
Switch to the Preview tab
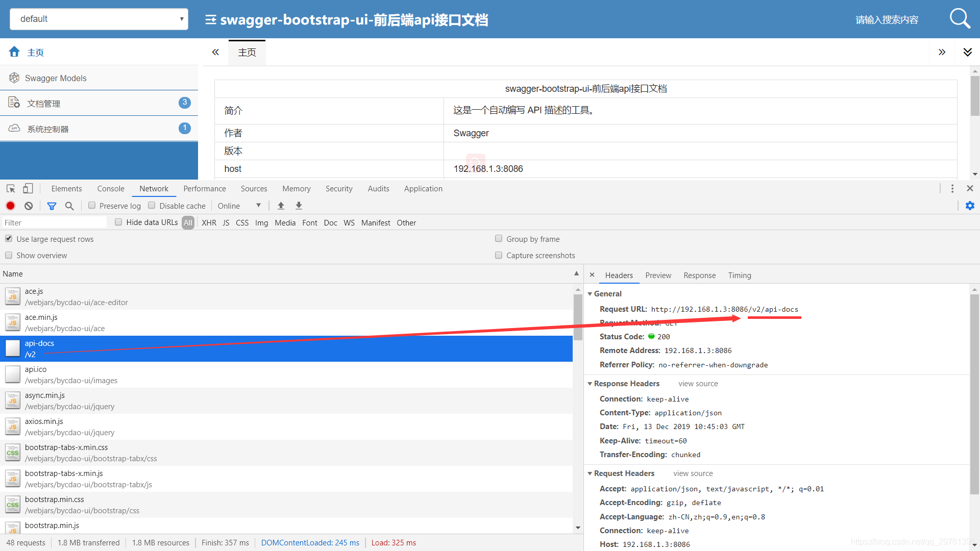point(658,275)
